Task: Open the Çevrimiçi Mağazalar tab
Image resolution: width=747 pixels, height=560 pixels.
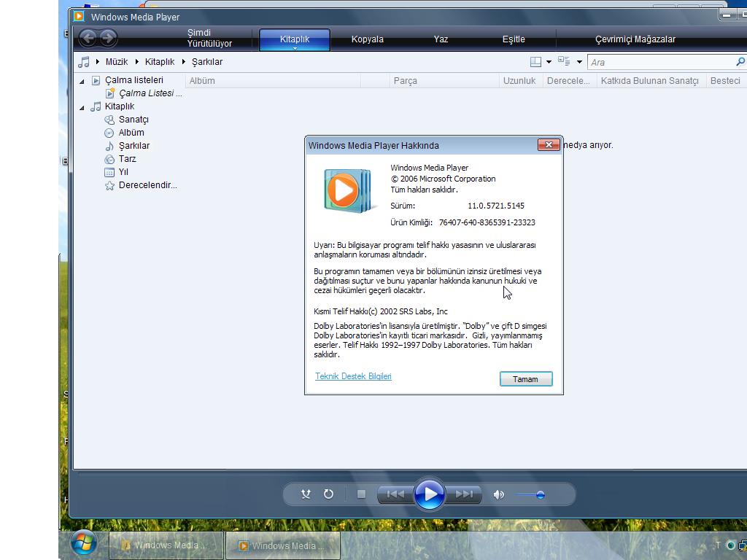Action: point(635,39)
